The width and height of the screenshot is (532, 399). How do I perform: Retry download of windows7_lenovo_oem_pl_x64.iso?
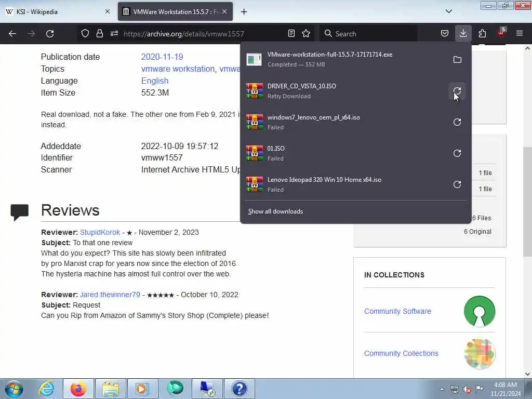pyautogui.click(x=457, y=122)
